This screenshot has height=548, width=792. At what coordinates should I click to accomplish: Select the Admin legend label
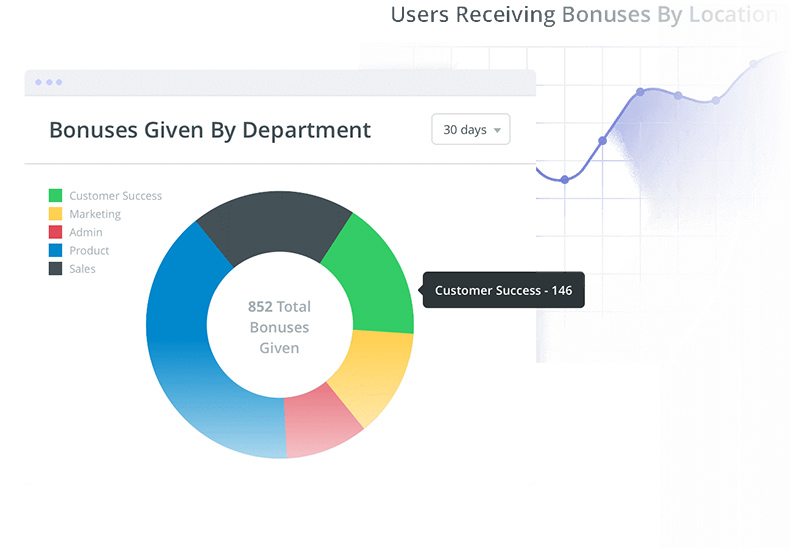(86, 232)
